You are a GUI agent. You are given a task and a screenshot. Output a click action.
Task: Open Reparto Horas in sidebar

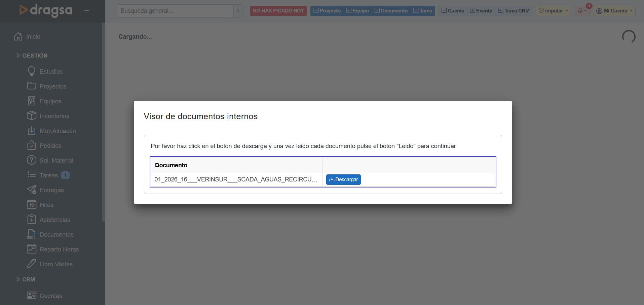pos(59,249)
